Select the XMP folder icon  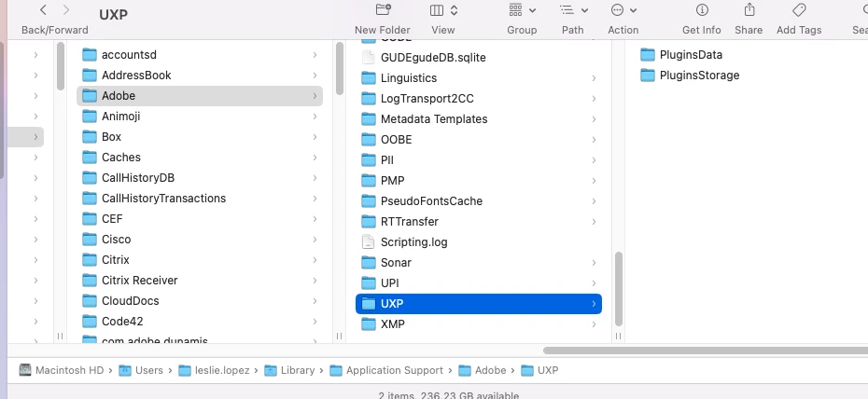[x=369, y=324]
